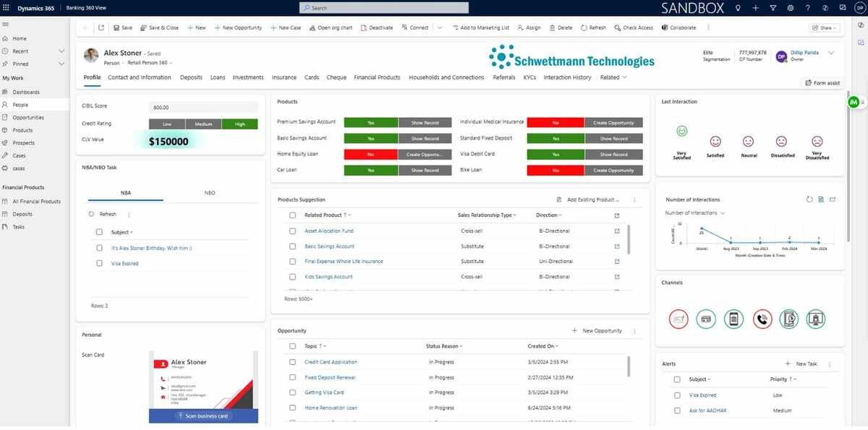Click the phone call channel icon
Viewport: 868px width, 430px height.
coord(762,319)
